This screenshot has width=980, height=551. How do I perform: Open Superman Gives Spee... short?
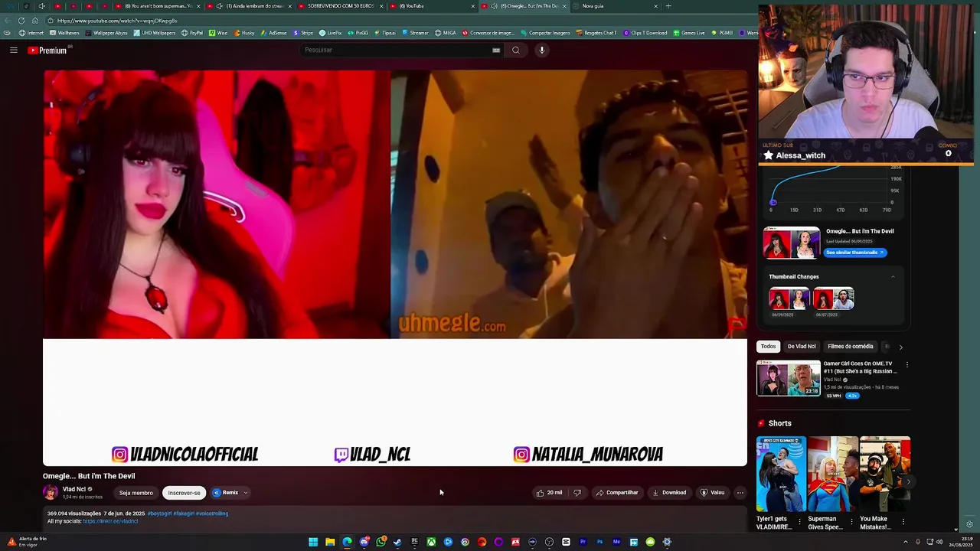[832, 474]
